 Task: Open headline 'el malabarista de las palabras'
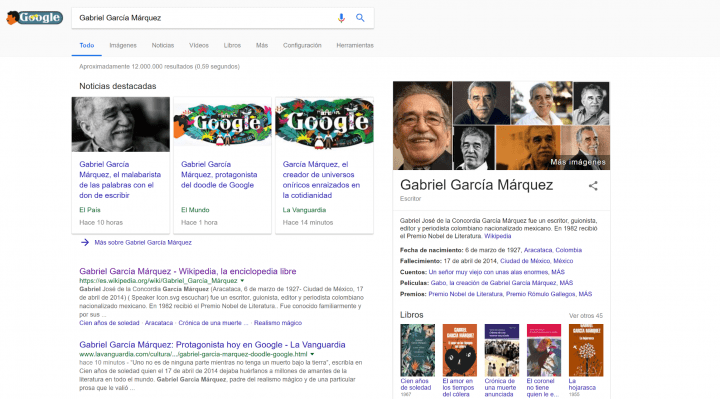[x=120, y=180]
